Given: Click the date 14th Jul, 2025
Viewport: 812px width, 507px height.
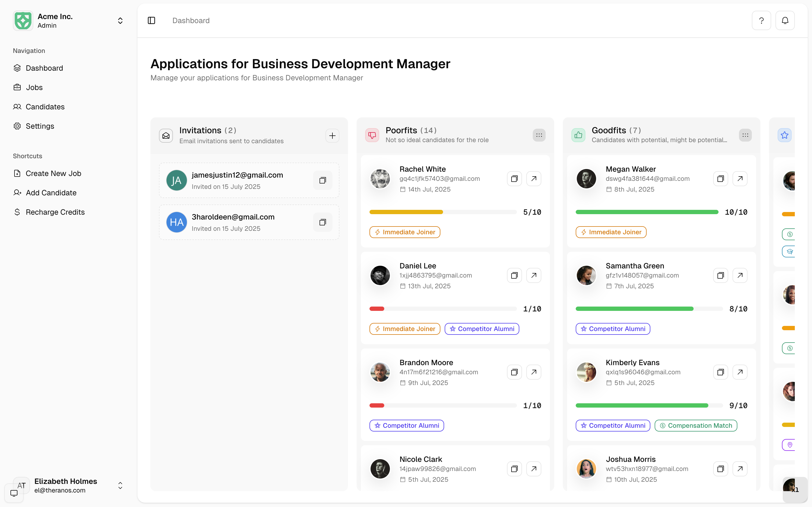Looking at the screenshot, I should tap(429, 189).
